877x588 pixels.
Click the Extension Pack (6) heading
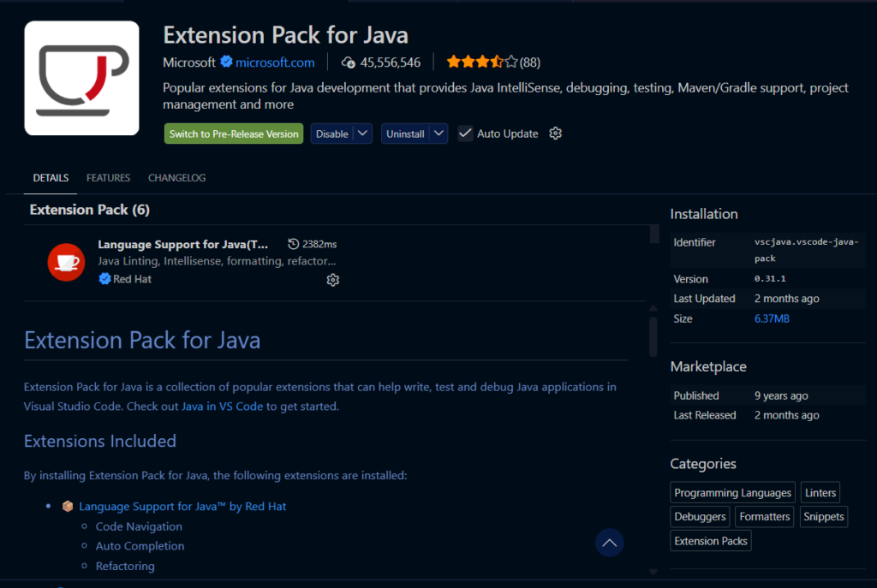(x=89, y=210)
